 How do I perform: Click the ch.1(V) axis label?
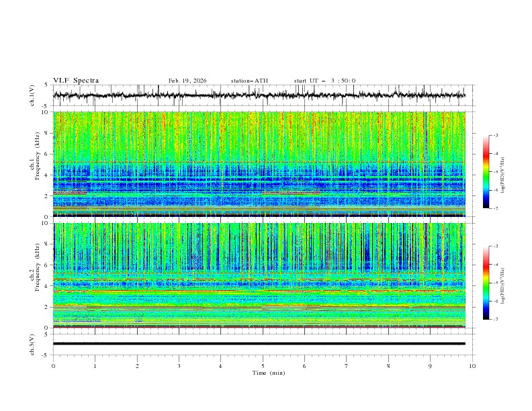[33, 95]
